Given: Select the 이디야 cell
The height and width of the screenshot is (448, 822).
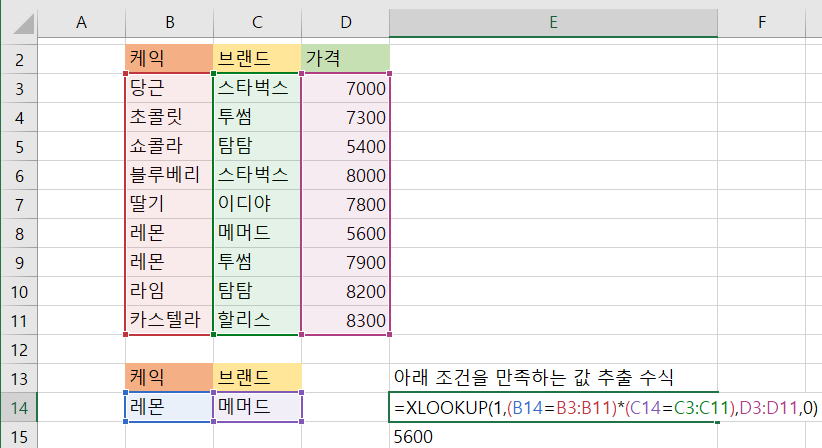Looking at the screenshot, I should 257,204.
